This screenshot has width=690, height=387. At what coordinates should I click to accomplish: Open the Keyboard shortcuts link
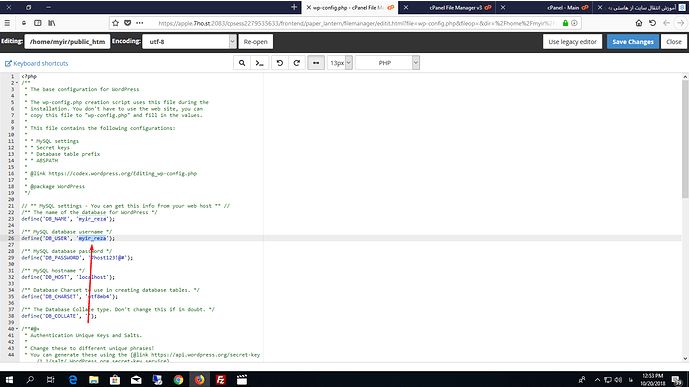point(37,63)
